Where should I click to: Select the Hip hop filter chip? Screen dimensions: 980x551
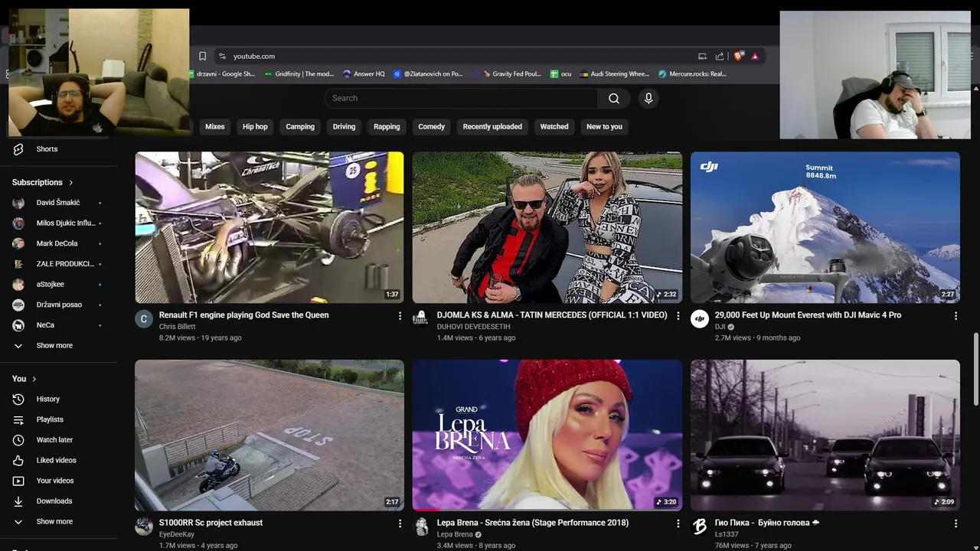click(255, 127)
